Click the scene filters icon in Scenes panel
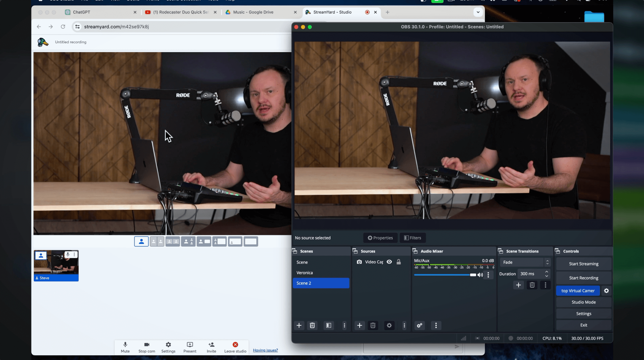The image size is (644, 360). (x=328, y=325)
